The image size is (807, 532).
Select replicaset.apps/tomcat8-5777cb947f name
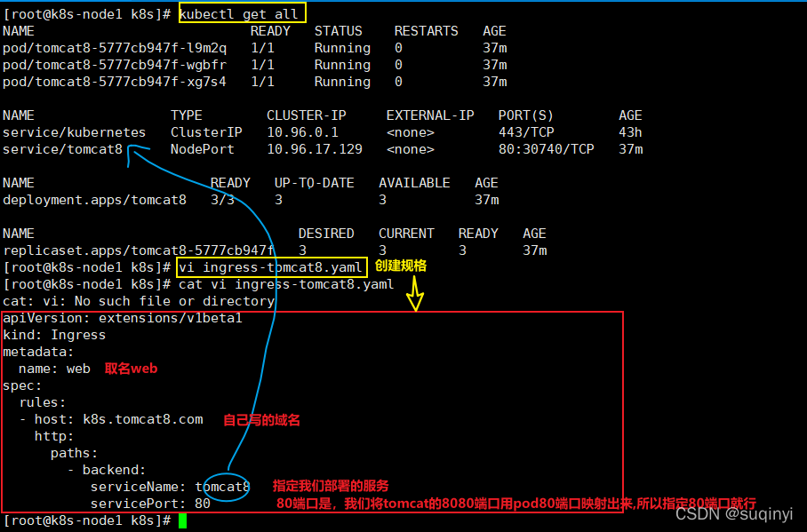[139, 250]
